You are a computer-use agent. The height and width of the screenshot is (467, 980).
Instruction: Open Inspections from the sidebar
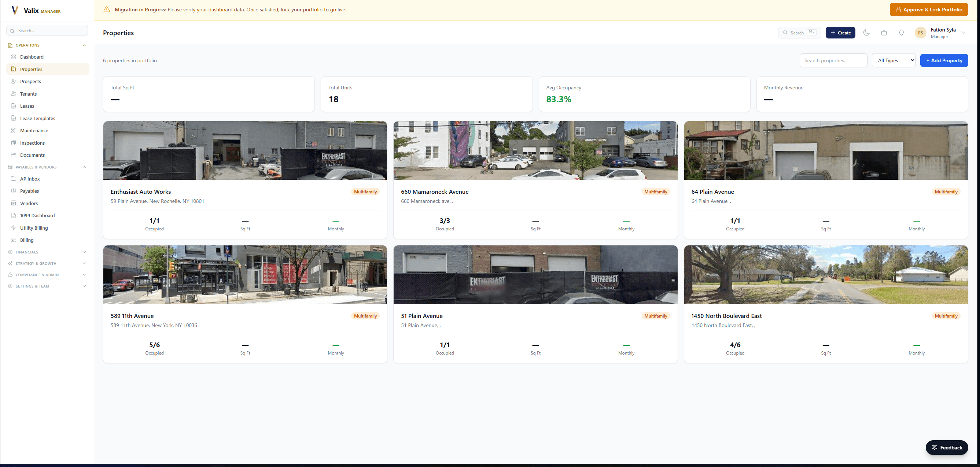tap(32, 142)
